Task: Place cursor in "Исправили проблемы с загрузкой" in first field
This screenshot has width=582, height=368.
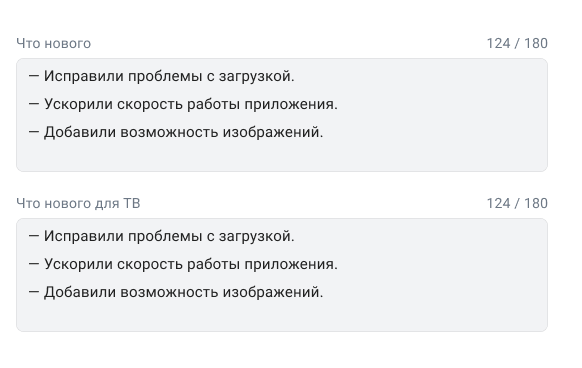Action: [x=161, y=76]
